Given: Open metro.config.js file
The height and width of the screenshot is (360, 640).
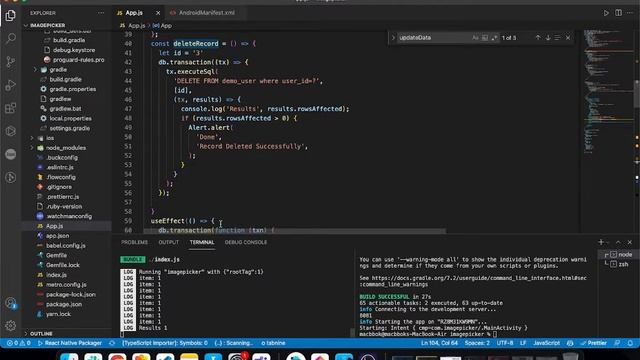Looking at the screenshot, I should point(66,284).
